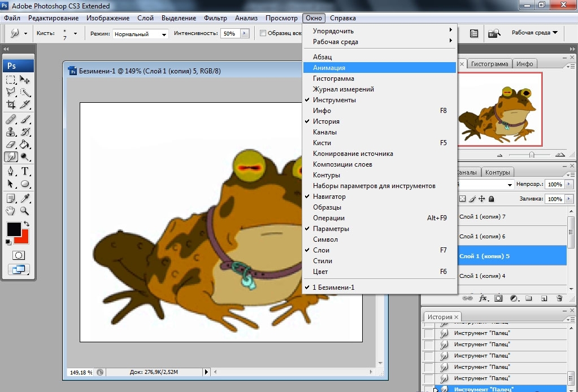
Task: Select the Rectangular Marquee tool
Action: pyautogui.click(x=11, y=80)
